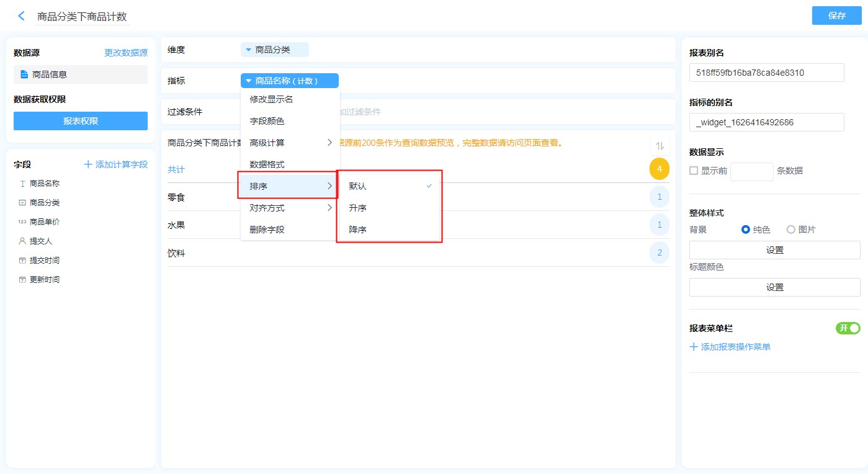The width and height of the screenshot is (868, 474).
Task: Expand the 对齐方式 submenu
Action: point(290,208)
